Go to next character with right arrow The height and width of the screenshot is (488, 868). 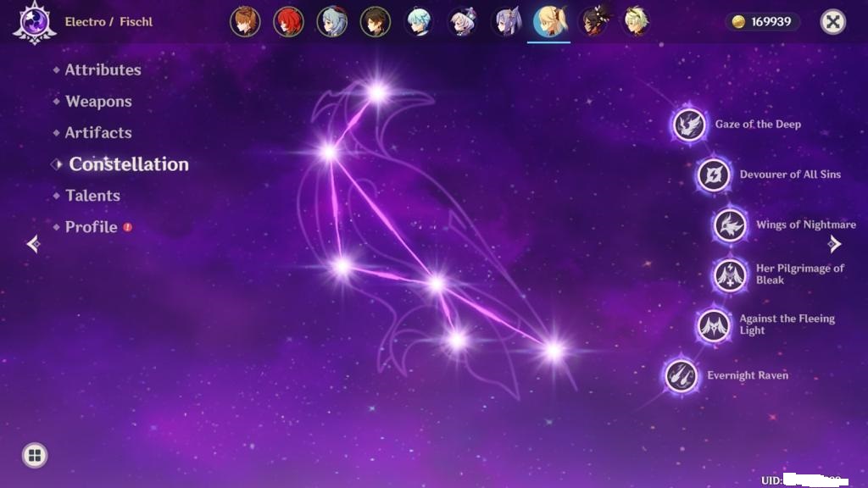[x=835, y=244]
